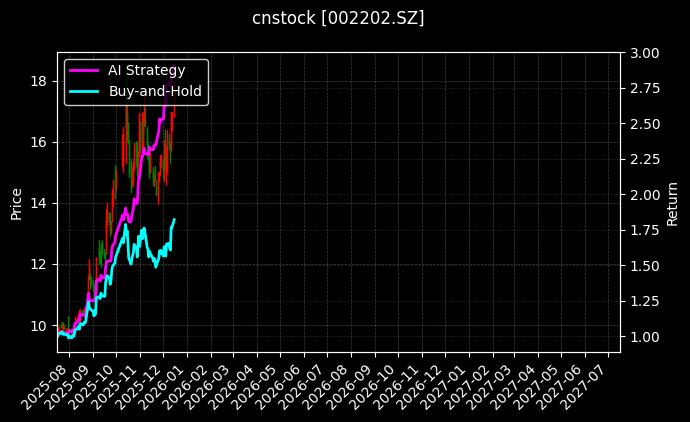Image resolution: width=690 pixels, height=422 pixels.
Task: Select the AI Strategy legend label
Action: point(146,71)
